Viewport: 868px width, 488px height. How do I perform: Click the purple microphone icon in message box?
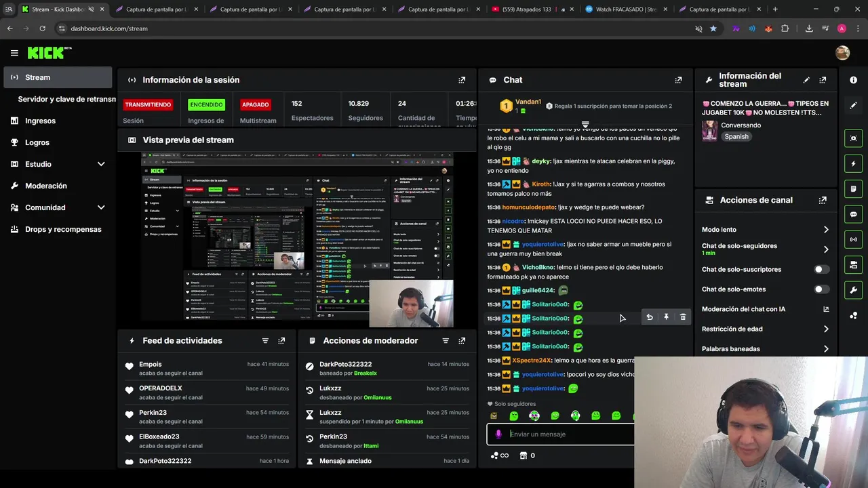point(498,434)
